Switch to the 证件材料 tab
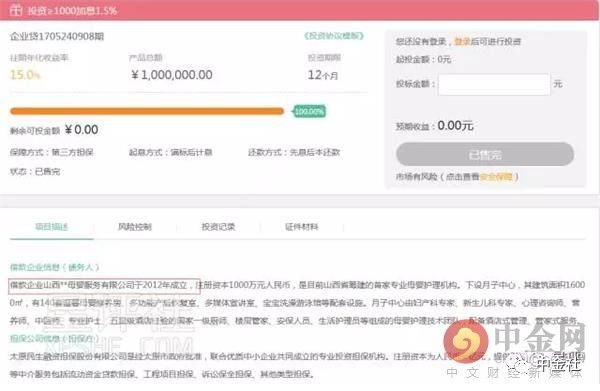Image resolution: width=600 pixels, height=391 pixels. (x=302, y=227)
